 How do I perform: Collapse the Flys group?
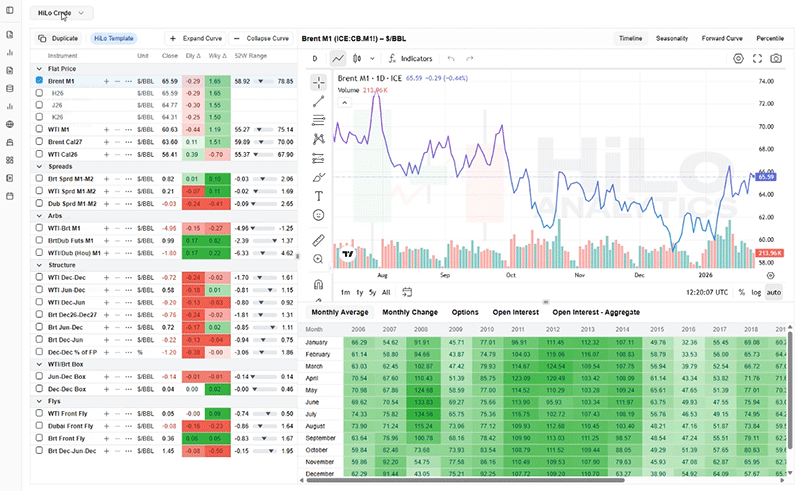39,401
